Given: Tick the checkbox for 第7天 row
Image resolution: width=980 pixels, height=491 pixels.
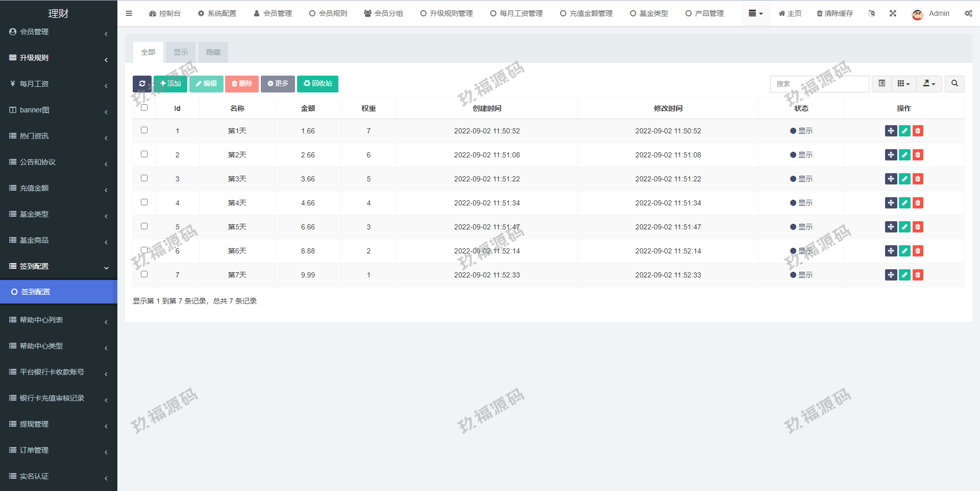Looking at the screenshot, I should 144,274.
